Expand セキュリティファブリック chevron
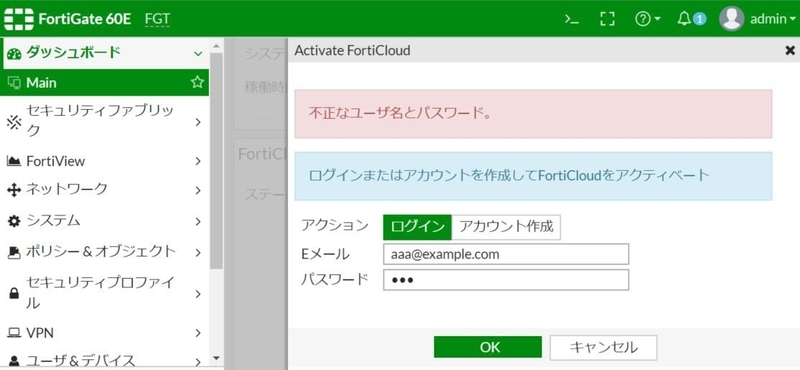800x370 pixels. point(198,122)
